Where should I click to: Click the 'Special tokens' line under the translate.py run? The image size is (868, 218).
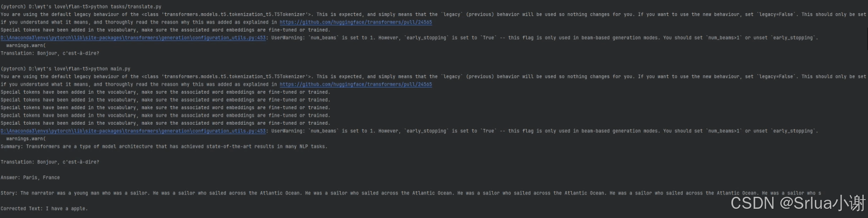[x=165, y=30]
